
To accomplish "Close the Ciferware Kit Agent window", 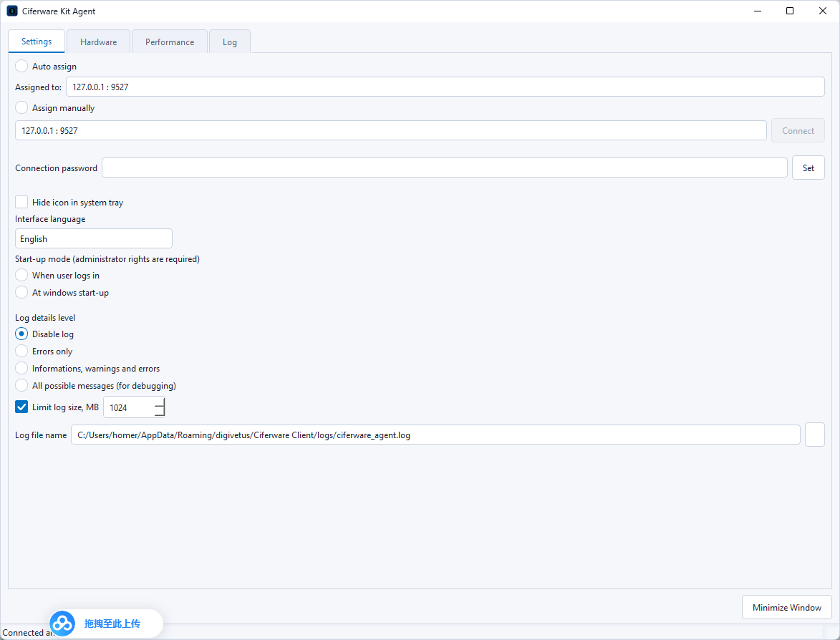I will 823,11.
